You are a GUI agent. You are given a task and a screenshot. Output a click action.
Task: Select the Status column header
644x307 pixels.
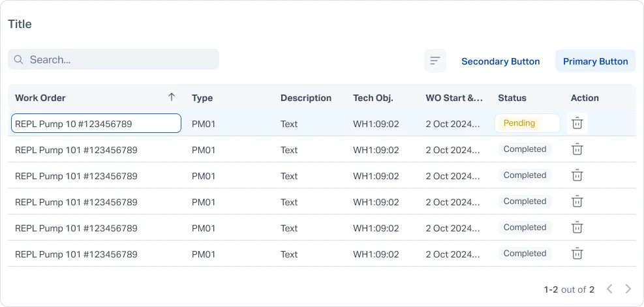[x=512, y=98]
